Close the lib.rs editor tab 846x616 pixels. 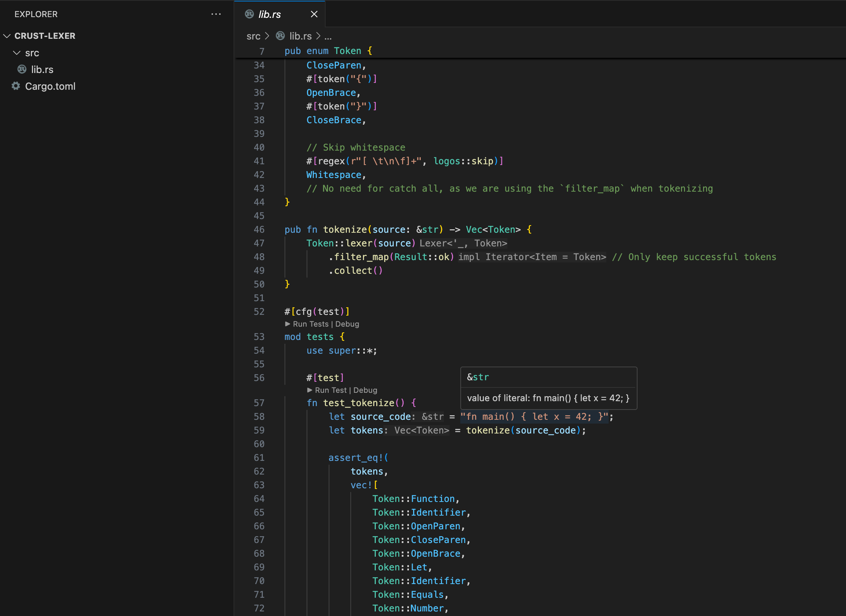(x=314, y=14)
